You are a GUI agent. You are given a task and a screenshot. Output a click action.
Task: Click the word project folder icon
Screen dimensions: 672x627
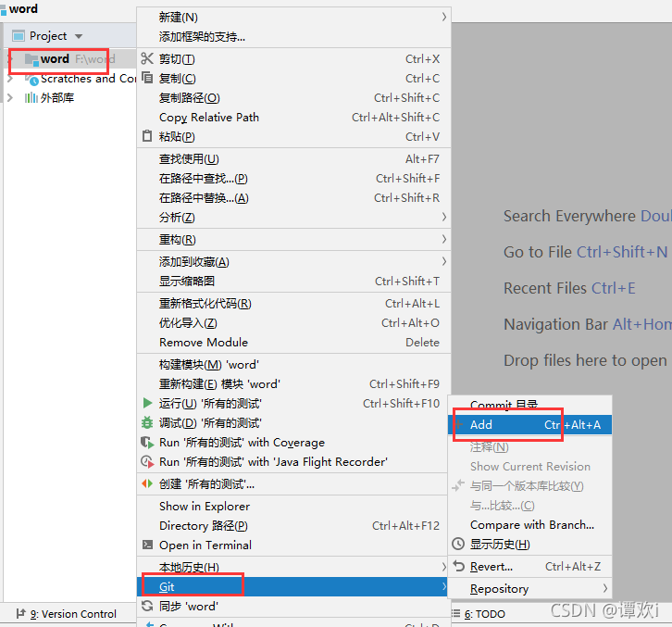click(x=31, y=59)
